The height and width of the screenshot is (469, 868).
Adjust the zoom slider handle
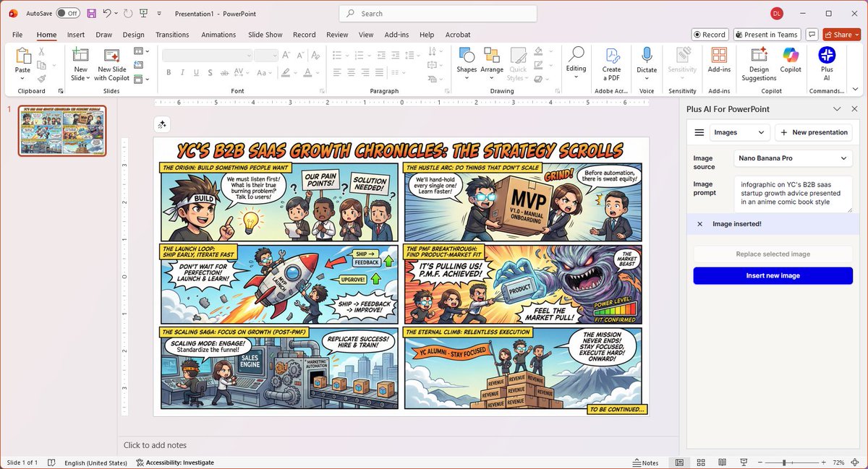[785, 462]
